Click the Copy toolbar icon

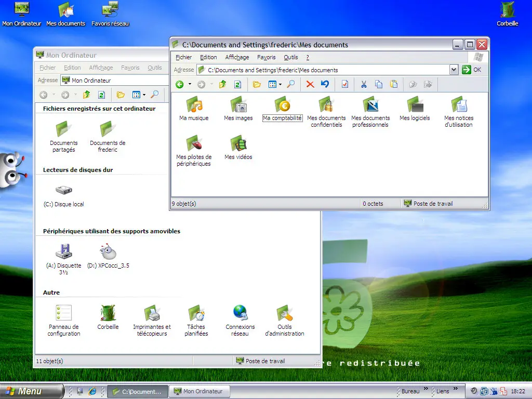(x=379, y=84)
